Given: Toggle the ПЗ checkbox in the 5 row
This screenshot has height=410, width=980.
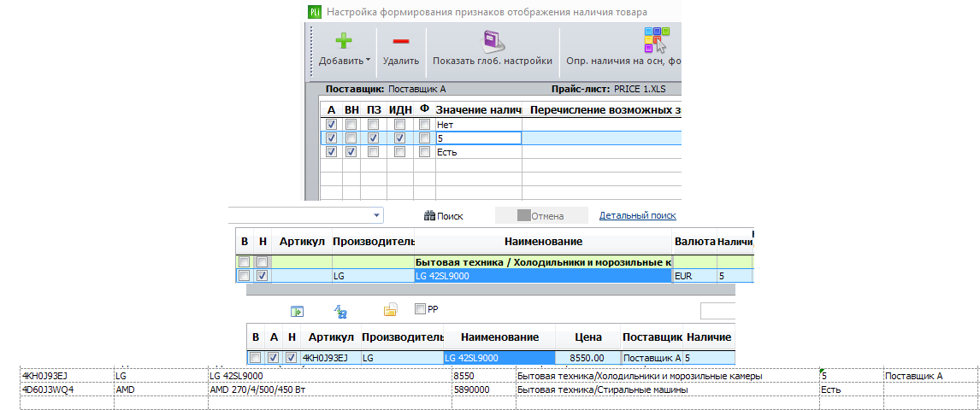Looking at the screenshot, I should [x=373, y=138].
